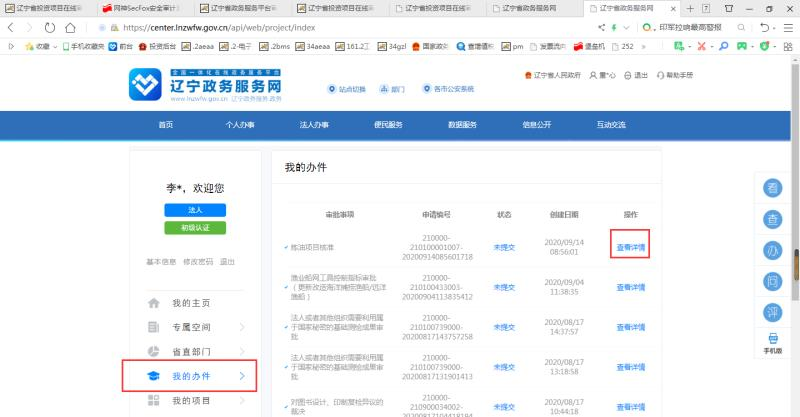Open the 个人办事 navigation menu

tap(240, 124)
